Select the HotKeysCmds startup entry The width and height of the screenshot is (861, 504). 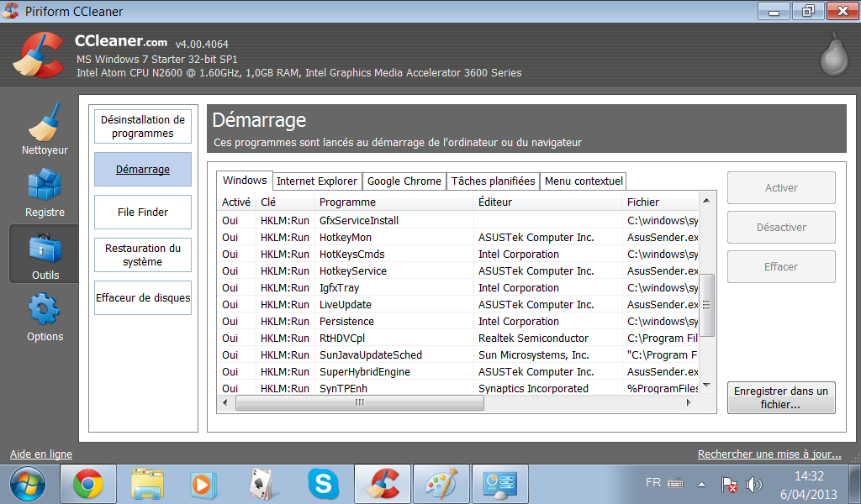point(458,255)
